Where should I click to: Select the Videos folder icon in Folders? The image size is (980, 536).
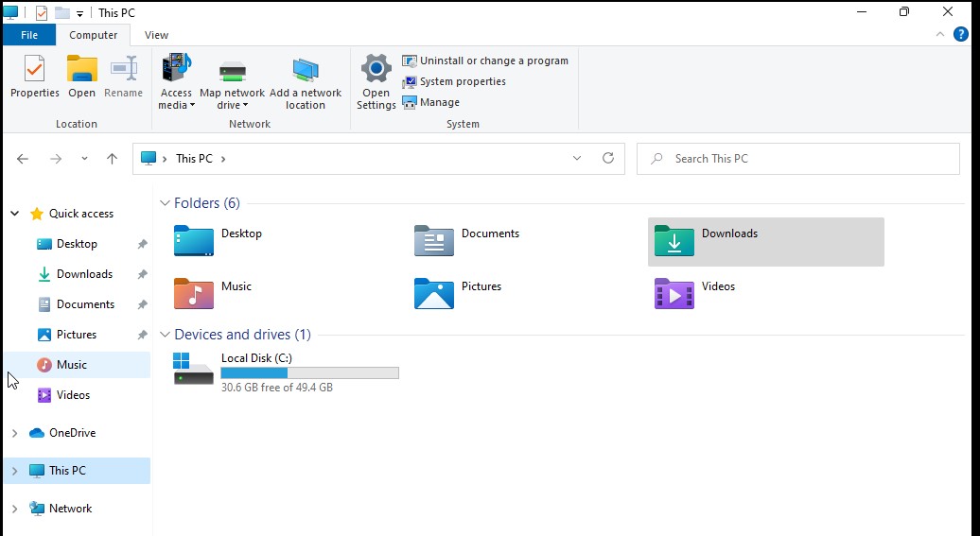674,294
